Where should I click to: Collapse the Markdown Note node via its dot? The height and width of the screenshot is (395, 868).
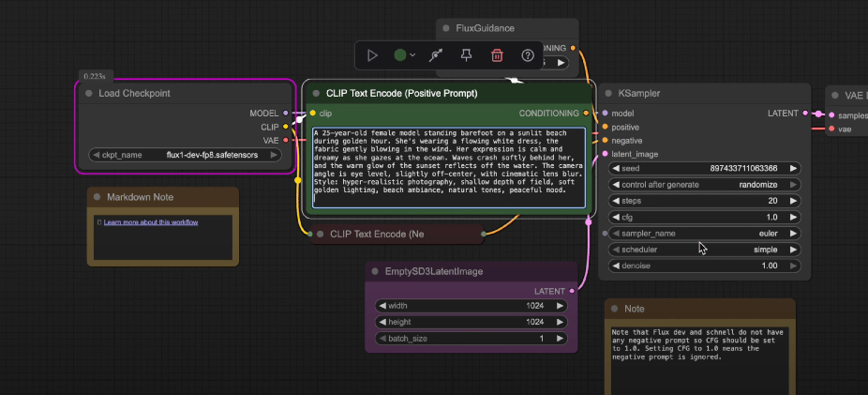coord(97,197)
